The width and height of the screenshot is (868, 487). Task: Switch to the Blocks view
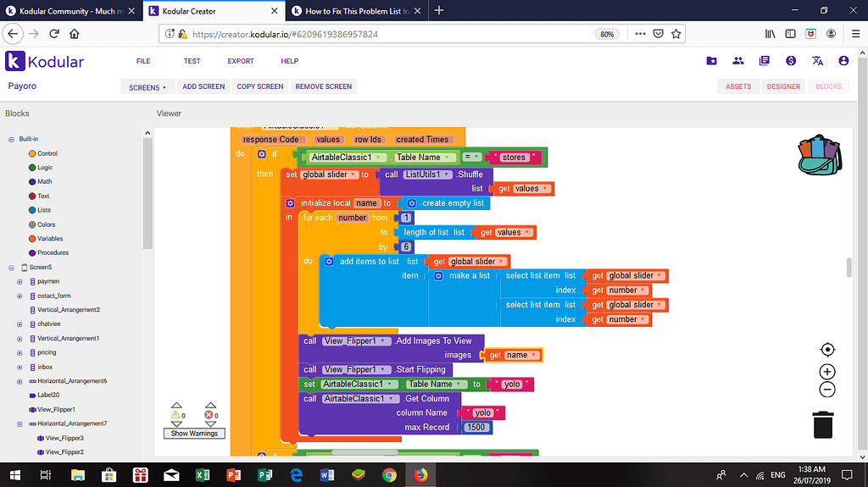(x=828, y=86)
